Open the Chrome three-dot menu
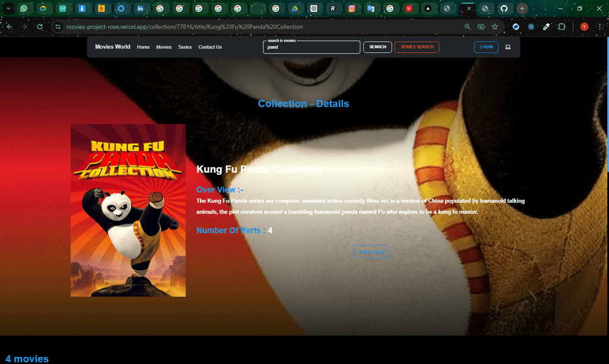Image resolution: width=609 pixels, height=364 pixels. click(601, 27)
